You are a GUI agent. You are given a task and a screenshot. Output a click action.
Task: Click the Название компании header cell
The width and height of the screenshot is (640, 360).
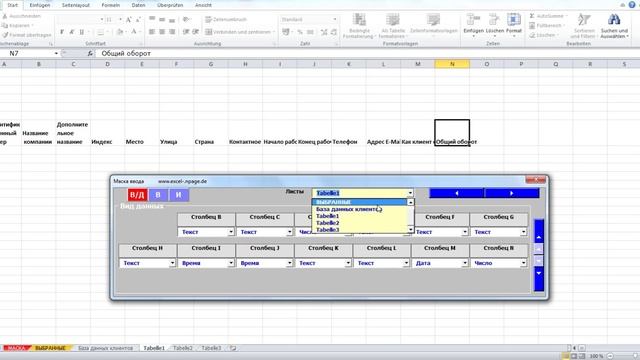coord(38,133)
